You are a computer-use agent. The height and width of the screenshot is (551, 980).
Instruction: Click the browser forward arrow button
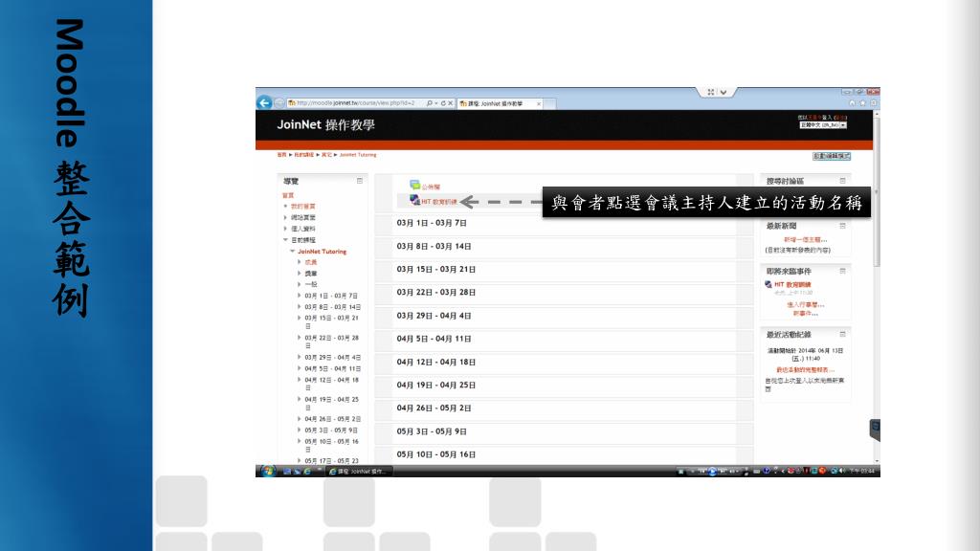click(279, 103)
